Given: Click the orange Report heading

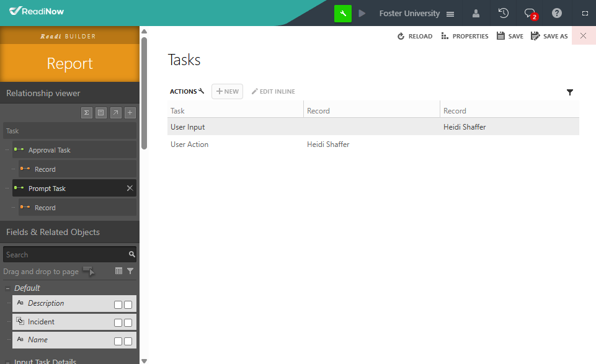Looking at the screenshot, I should point(69,63).
